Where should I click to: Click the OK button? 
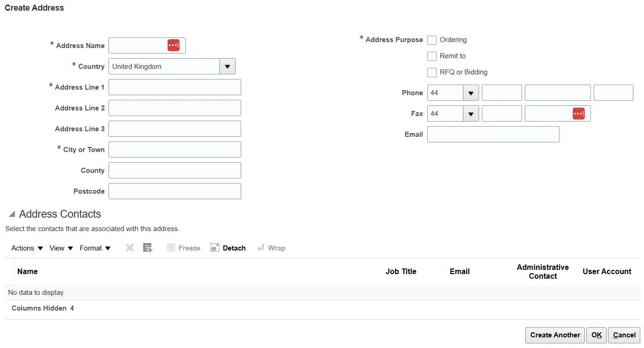coord(596,336)
